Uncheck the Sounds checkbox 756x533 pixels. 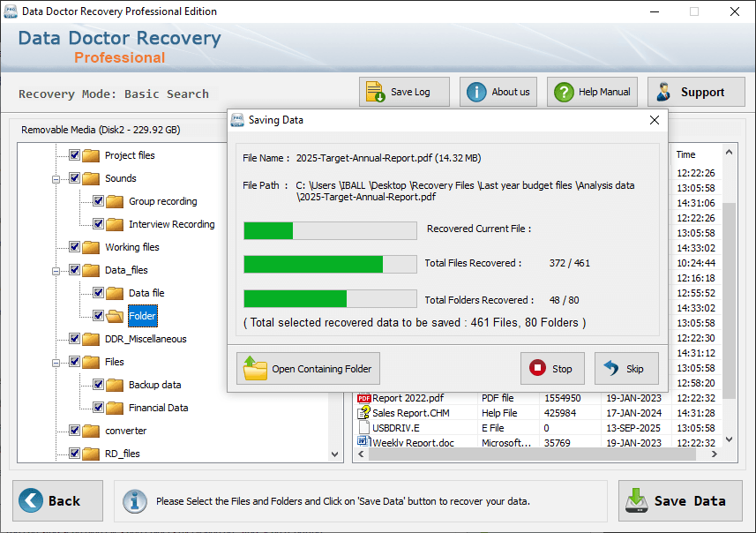74,178
